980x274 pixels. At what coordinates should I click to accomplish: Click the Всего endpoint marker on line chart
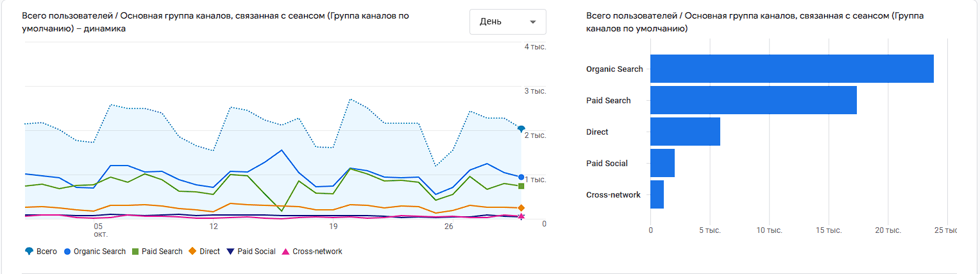pos(521,129)
